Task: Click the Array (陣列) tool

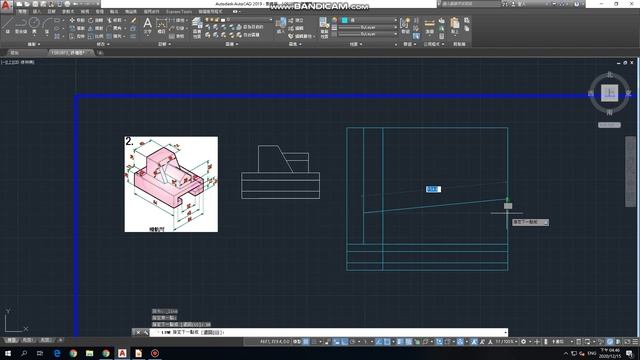Action: (115, 36)
